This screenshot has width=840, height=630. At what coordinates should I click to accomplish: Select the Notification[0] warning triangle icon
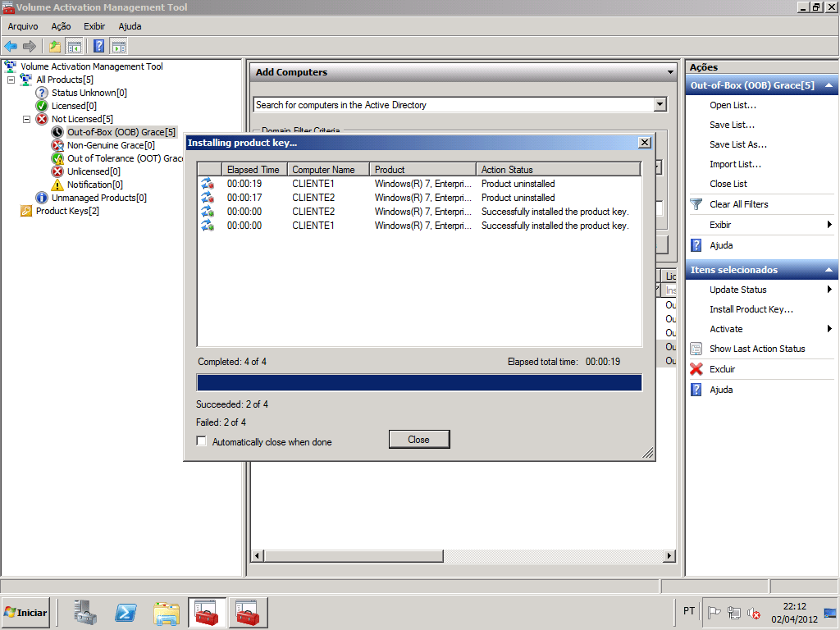tap(57, 185)
